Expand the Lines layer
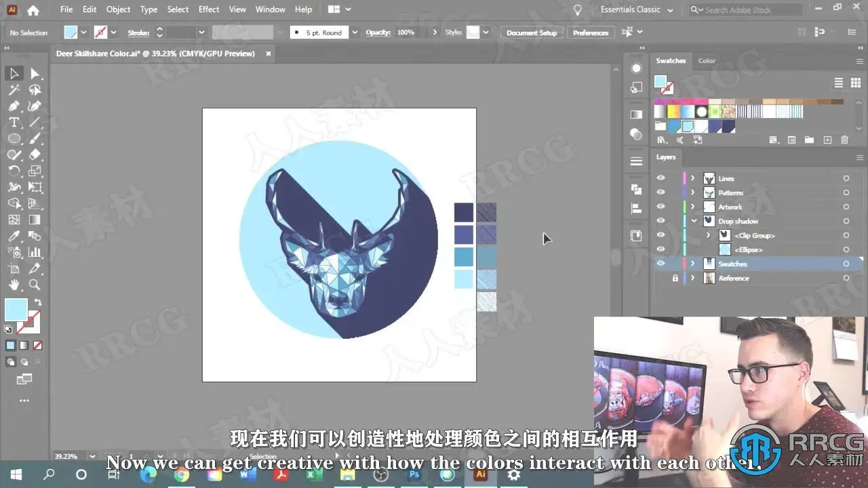This screenshot has width=868, height=488. tap(693, 178)
